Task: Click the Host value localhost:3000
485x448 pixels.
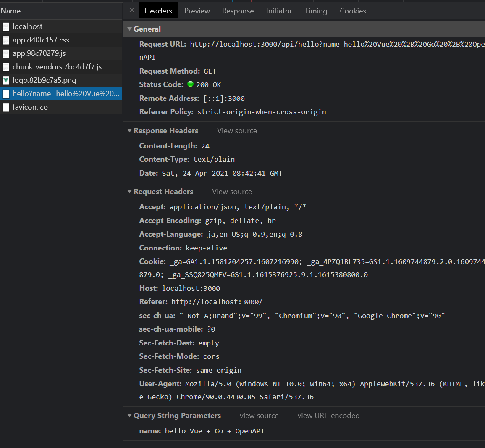Action: pos(191,289)
